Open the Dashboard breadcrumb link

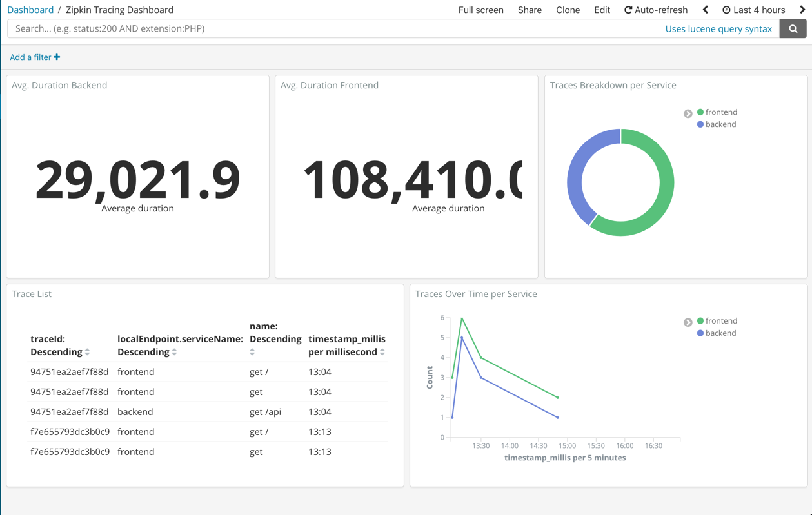click(x=30, y=10)
